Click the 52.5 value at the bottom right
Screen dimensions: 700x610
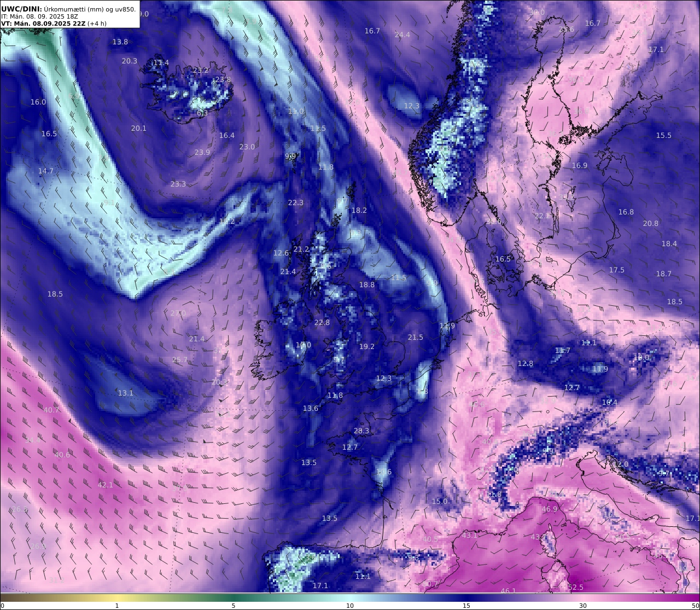pos(576,588)
